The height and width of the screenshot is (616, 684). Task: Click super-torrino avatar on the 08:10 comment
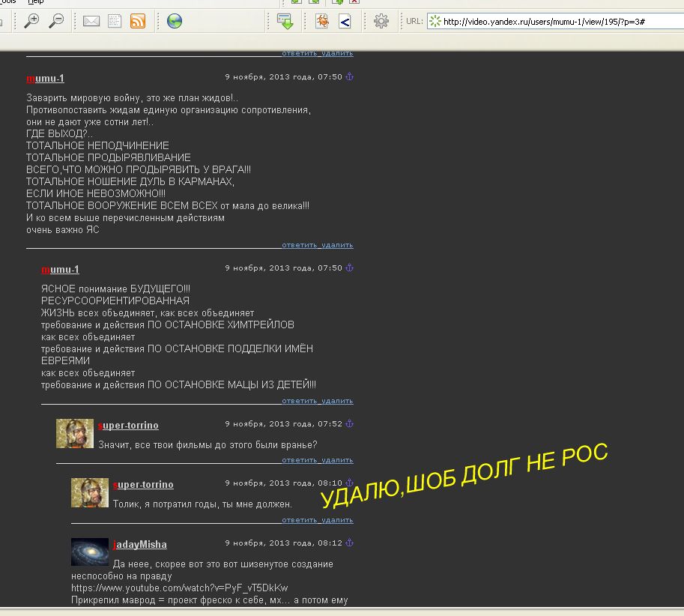[89, 493]
